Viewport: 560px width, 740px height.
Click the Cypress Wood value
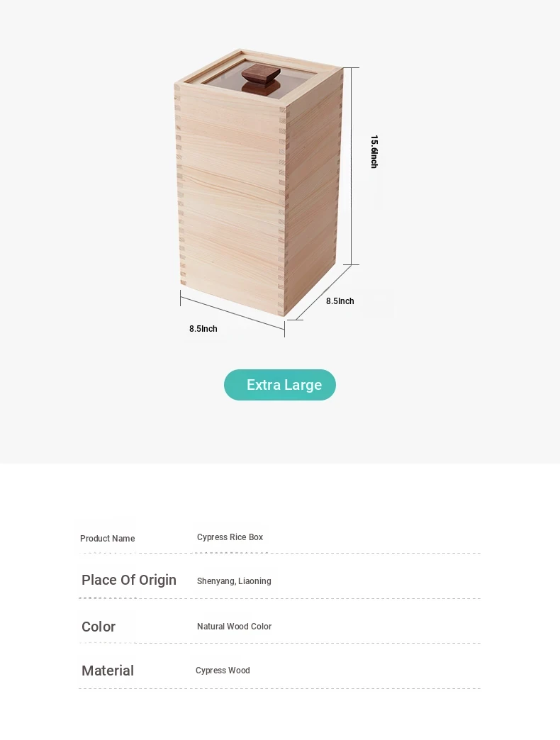click(223, 670)
